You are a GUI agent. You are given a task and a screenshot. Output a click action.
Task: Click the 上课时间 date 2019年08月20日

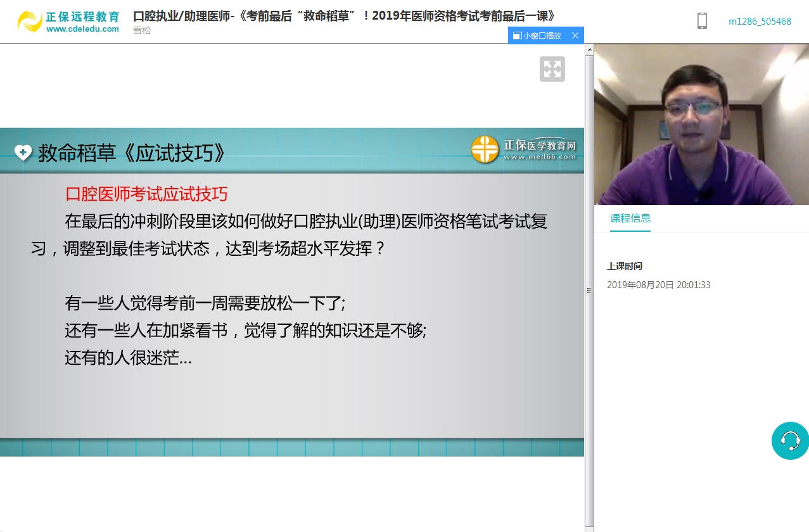658,285
